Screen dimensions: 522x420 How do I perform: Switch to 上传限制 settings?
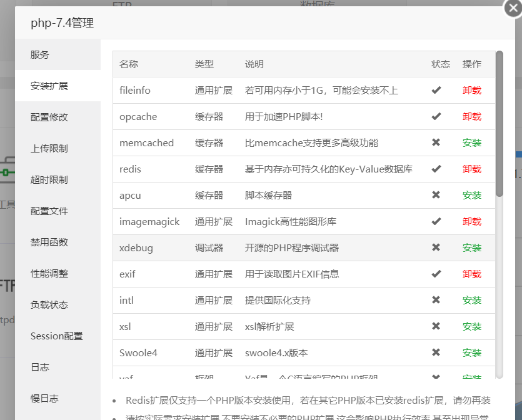[x=49, y=148]
